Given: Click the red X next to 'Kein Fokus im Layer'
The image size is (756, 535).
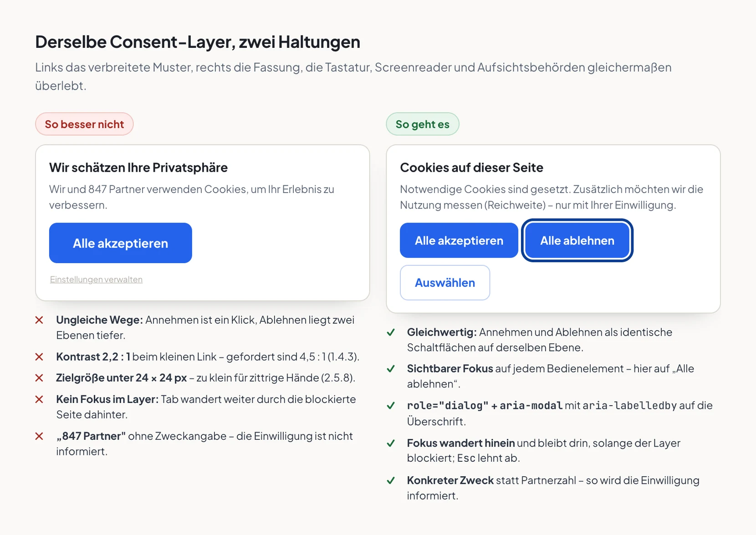Looking at the screenshot, I should pyautogui.click(x=39, y=399).
